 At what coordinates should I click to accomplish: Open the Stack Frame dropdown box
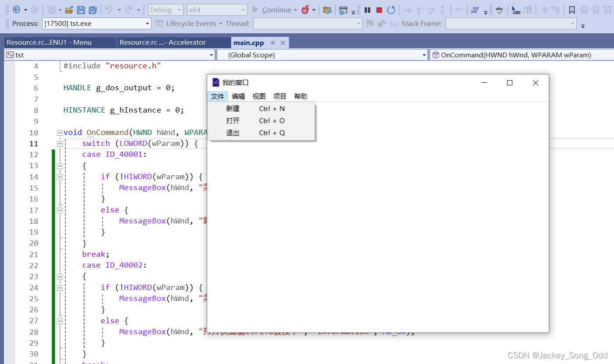tap(511, 23)
